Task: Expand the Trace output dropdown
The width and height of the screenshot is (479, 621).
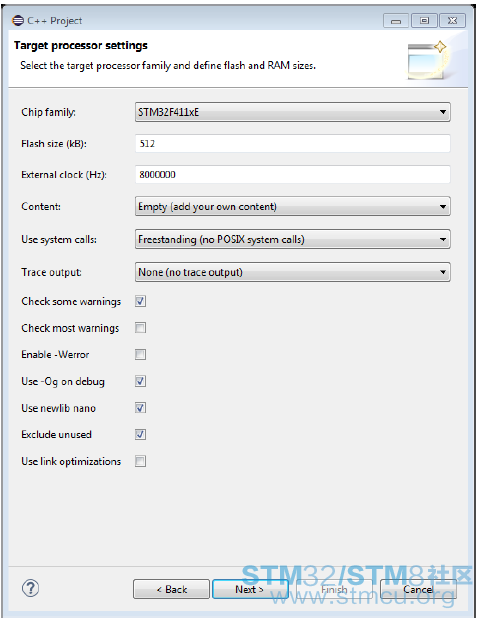Action: (x=292, y=272)
